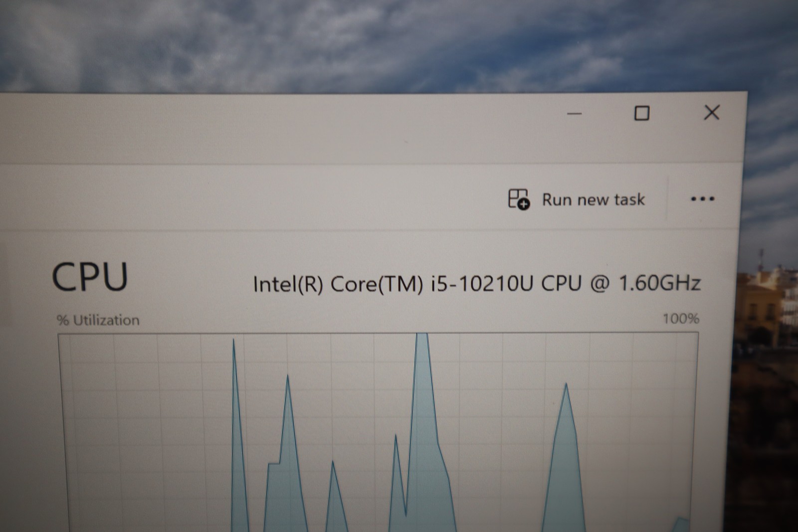Click the Run new task button

577,199
